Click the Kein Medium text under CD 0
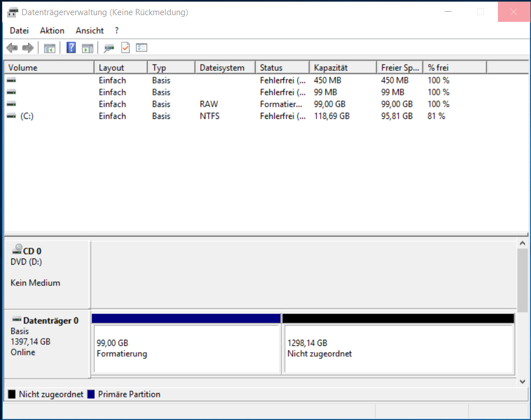The width and height of the screenshot is (531, 420). [35, 283]
